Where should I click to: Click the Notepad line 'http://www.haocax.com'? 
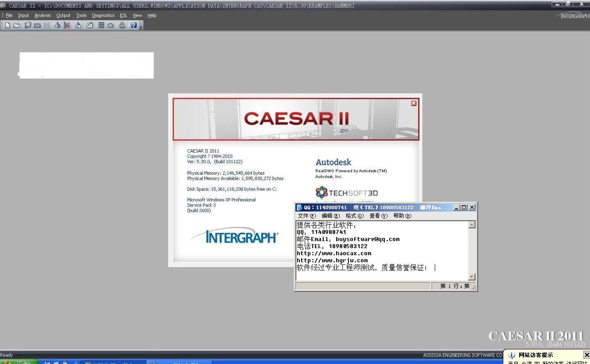334,253
